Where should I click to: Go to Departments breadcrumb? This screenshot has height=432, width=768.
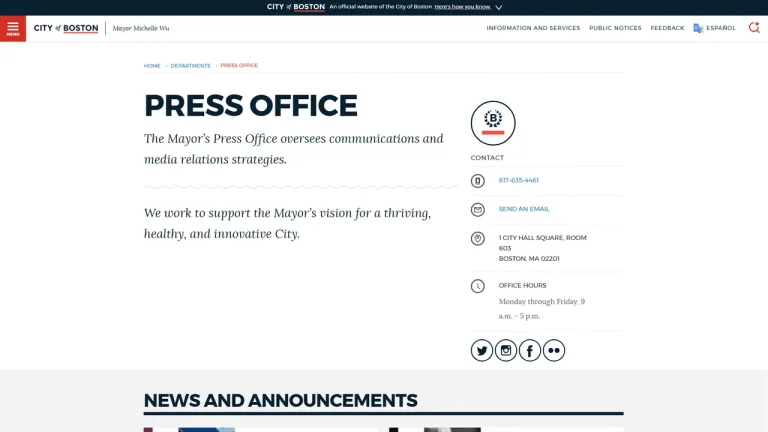click(x=190, y=66)
